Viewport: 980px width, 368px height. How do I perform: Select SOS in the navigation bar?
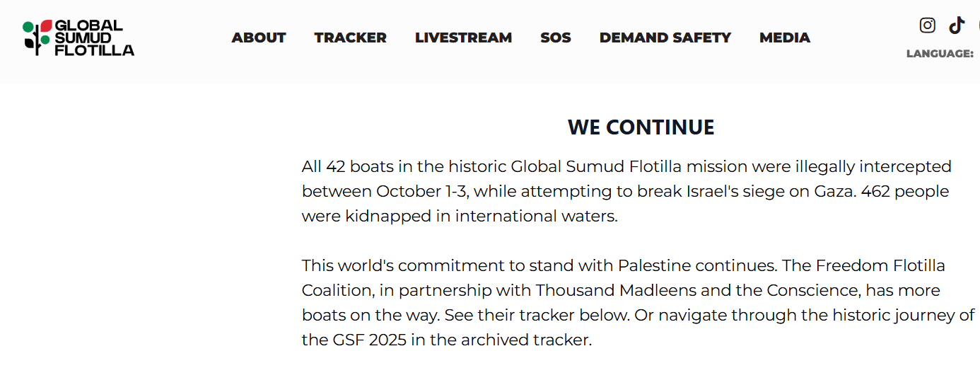(556, 38)
